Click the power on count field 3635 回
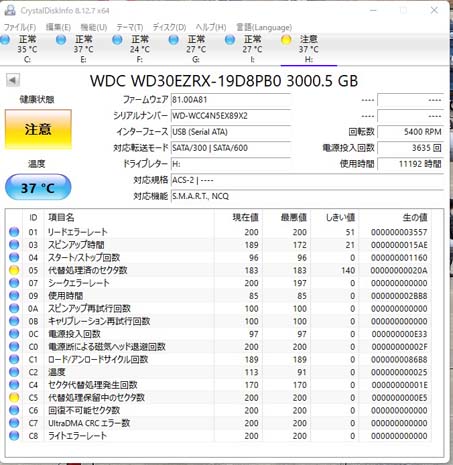This screenshot has height=465, width=453. click(x=411, y=148)
